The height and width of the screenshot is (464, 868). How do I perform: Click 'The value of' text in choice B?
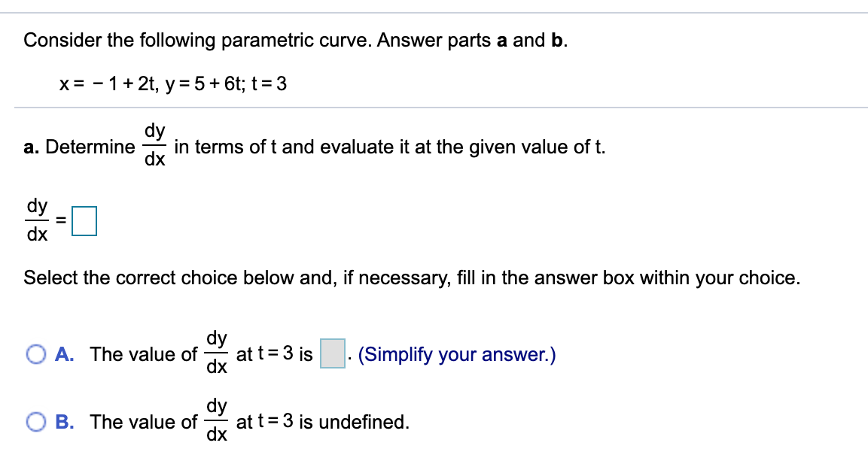143,423
